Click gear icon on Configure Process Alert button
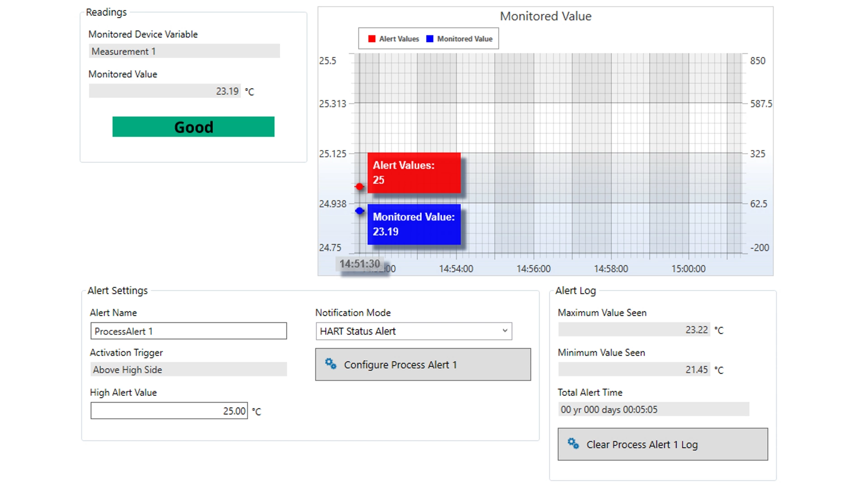 tap(331, 364)
